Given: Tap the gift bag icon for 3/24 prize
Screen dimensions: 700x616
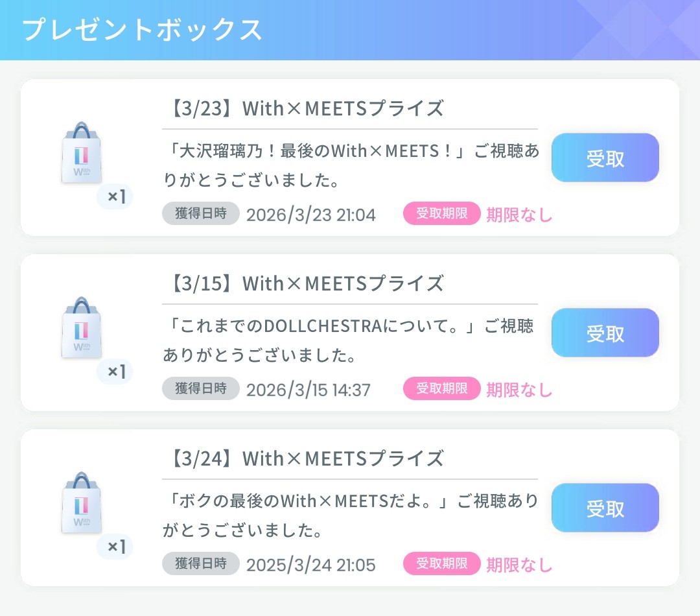Looking at the screenshot, I should pyautogui.click(x=82, y=504).
